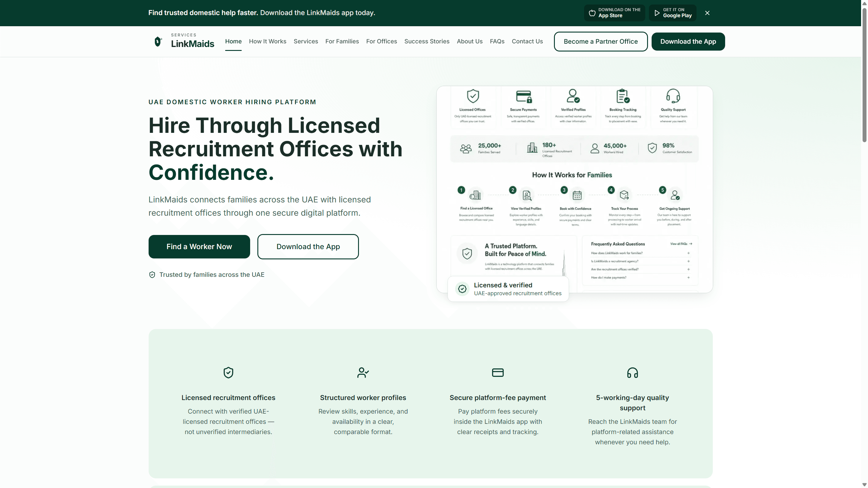Open the About Us page
Viewport: 868px width, 488px height.
(x=469, y=41)
